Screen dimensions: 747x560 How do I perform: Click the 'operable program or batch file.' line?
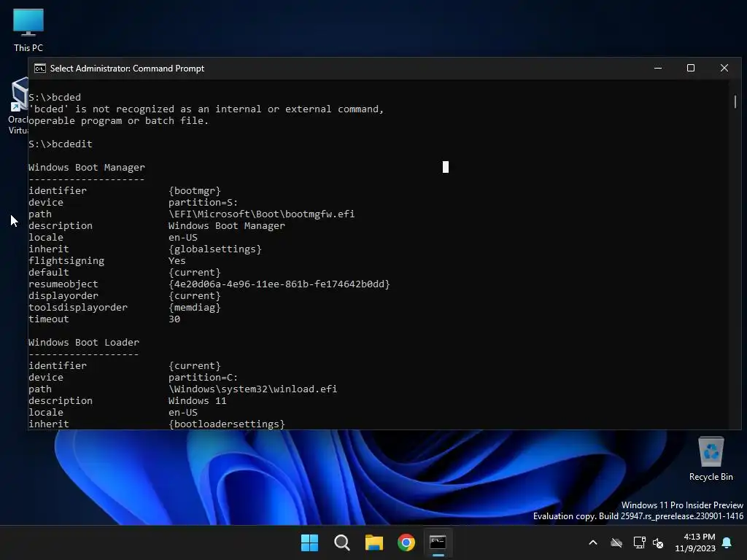[119, 120]
